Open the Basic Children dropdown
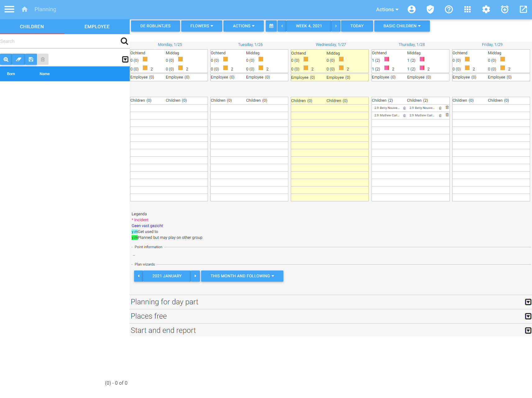This screenshot has height=398, width=532. [x=402, y=26]
